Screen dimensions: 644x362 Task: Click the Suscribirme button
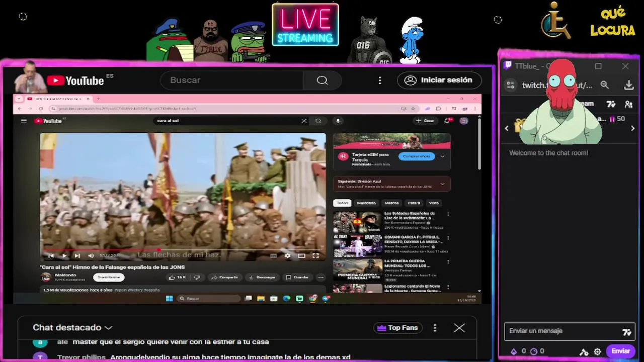click(109, 277)
